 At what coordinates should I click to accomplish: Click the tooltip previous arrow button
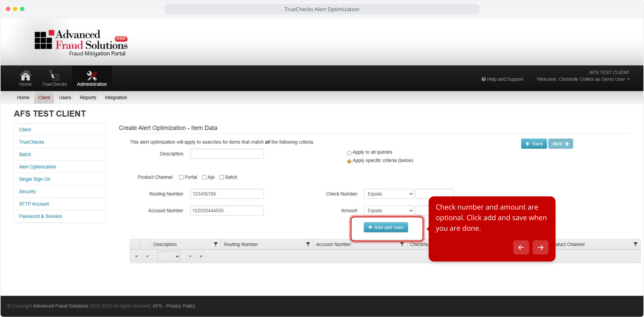pos(521,247)
